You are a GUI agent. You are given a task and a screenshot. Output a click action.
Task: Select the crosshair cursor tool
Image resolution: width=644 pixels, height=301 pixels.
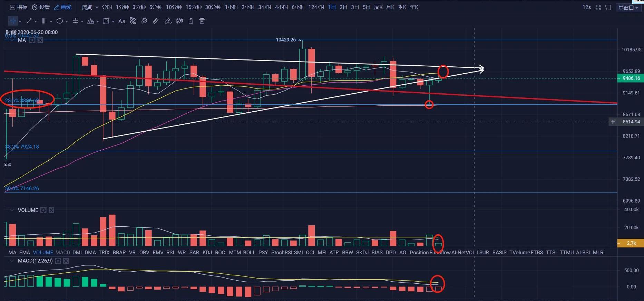13,21
